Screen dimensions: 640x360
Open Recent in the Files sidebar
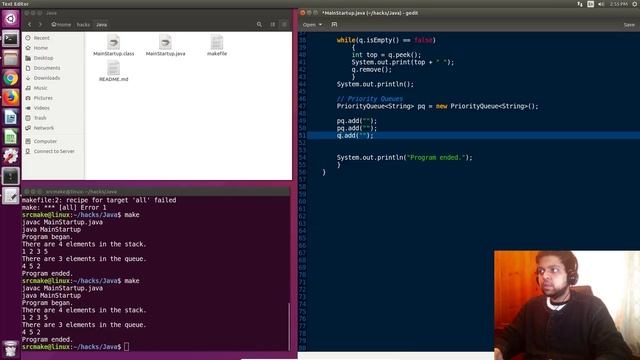[42, 38]
